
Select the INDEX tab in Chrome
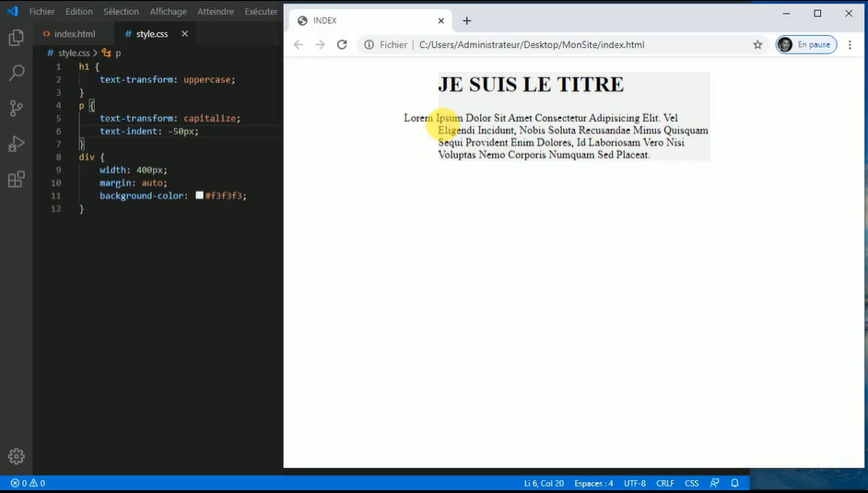[x=369, y=20]
